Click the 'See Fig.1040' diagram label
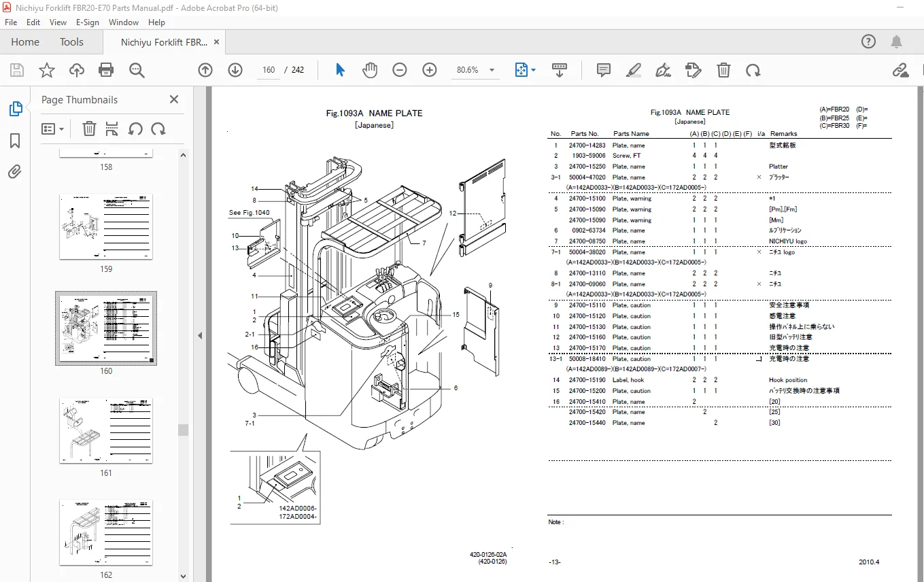The image size is (924, 582). tap(249, 213)
